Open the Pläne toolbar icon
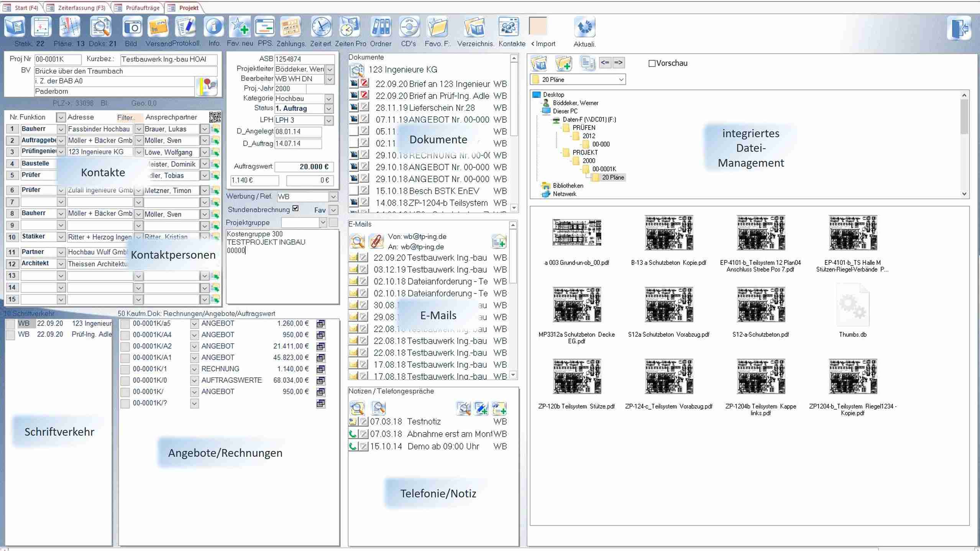Viewport: 980px width, 551px height. pos(70,28)
